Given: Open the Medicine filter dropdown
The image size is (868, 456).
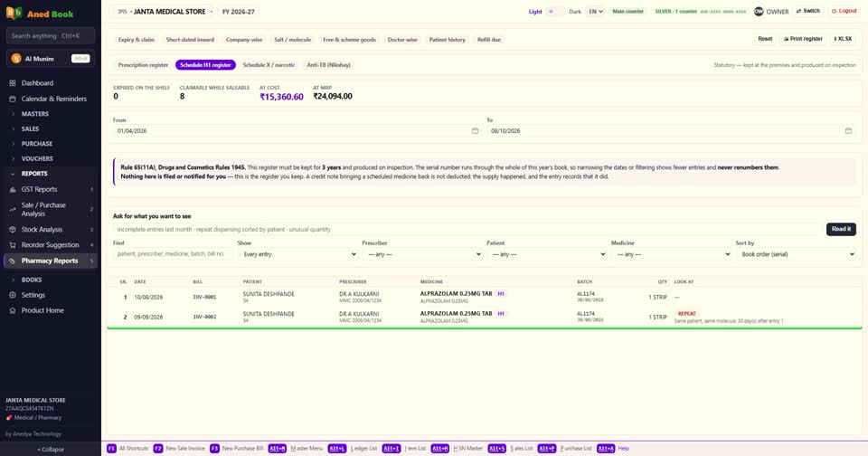Looking at the screenshot, I should pyautogui.click(x=672, y=254).
